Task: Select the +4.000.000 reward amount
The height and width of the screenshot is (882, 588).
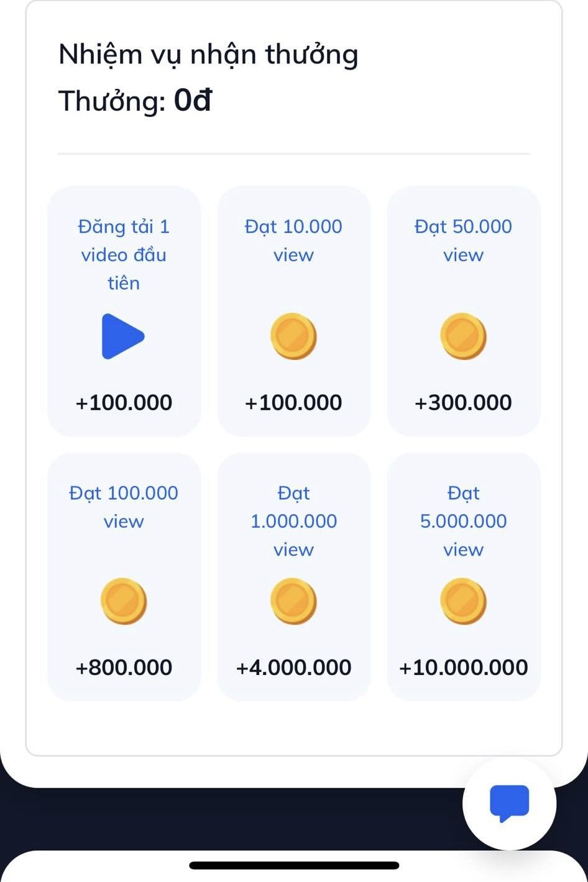Action: [293, 668]
